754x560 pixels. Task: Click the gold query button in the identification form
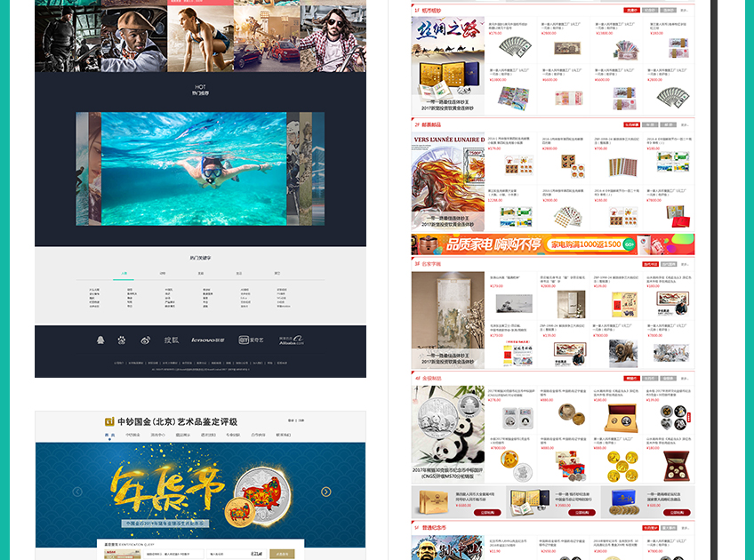point(282,555)
